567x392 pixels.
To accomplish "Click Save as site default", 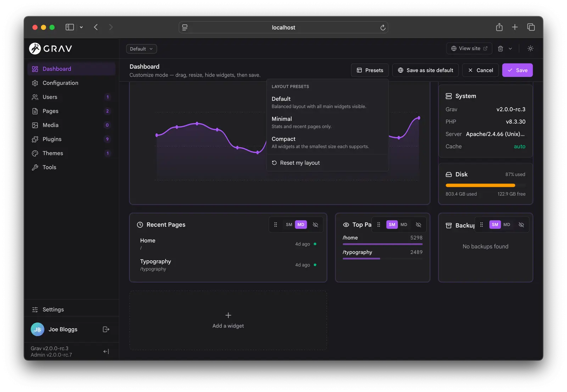I will 425,70.
